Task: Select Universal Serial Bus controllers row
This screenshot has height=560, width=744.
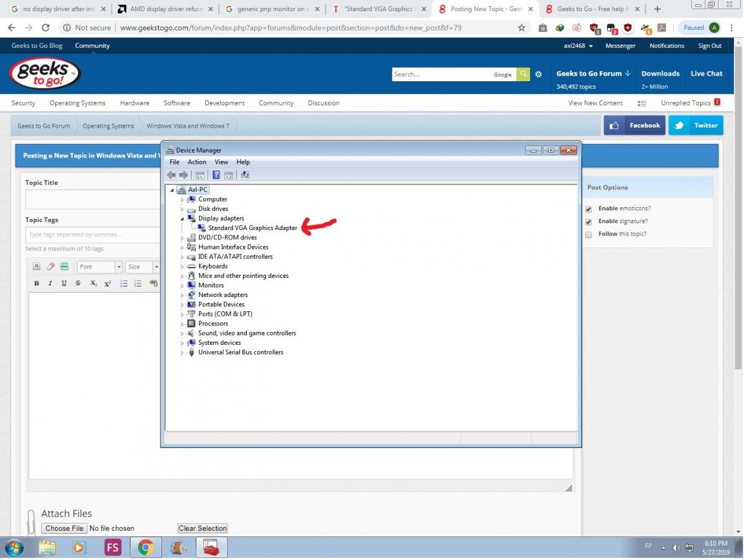Action: [x=241, y=352]
